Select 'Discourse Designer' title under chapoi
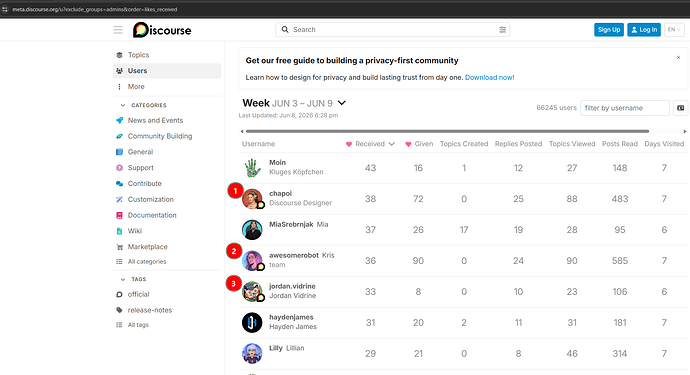690x375 pixels. click(x=301, y=203)
